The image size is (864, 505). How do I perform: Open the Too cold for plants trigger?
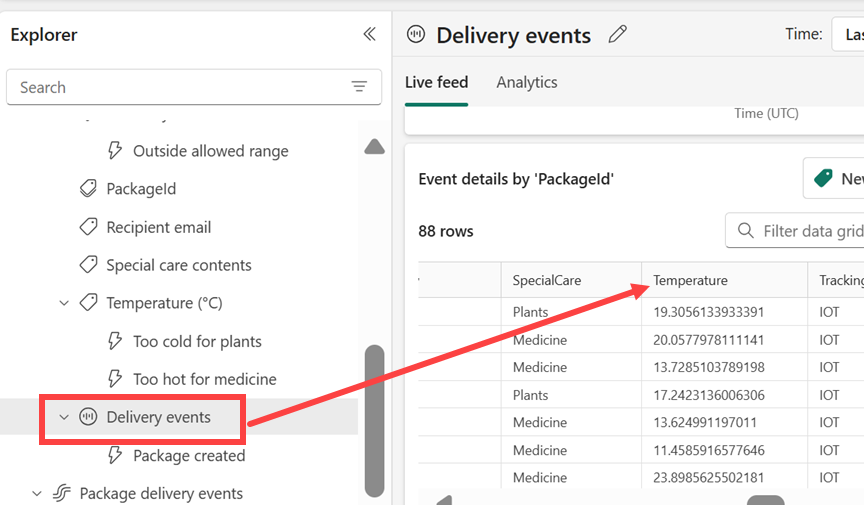tap(197, 342)
